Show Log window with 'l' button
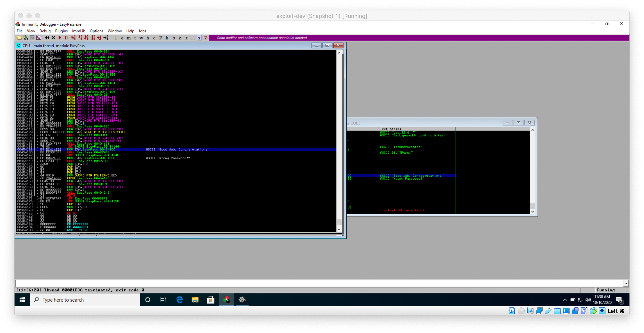This screenshot has width=644, height=333. click(116, 38)
